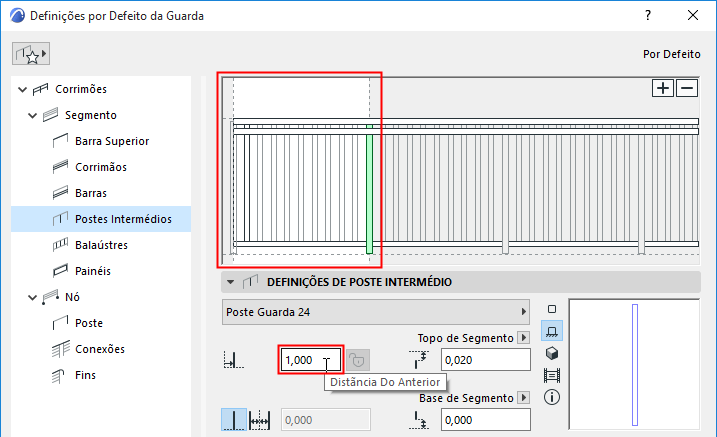Collapse the Corrimões tree node
717x437 pixels.
point(22,90)
